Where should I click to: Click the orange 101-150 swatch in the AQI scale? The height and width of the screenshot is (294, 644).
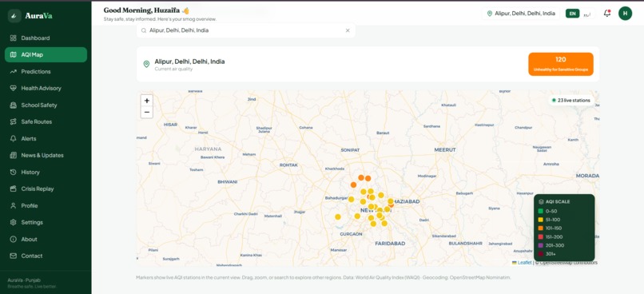point(540,228)
